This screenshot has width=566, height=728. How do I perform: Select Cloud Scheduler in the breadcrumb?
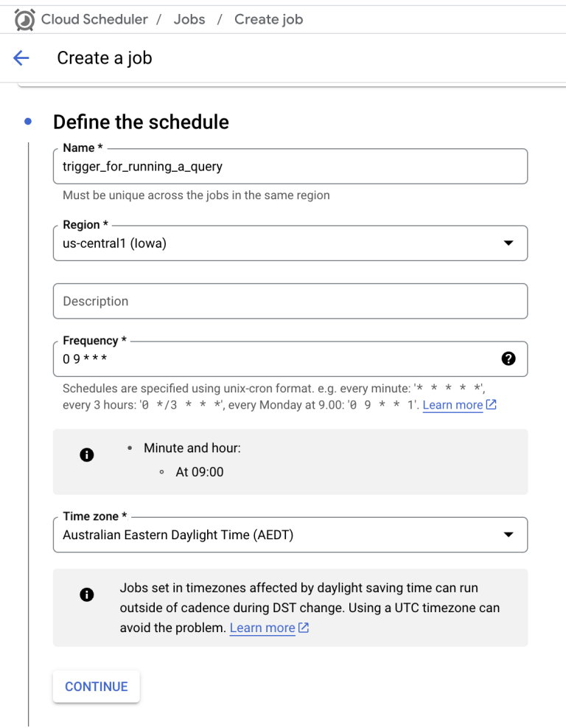pyautogui.click(x=92, y=19)
